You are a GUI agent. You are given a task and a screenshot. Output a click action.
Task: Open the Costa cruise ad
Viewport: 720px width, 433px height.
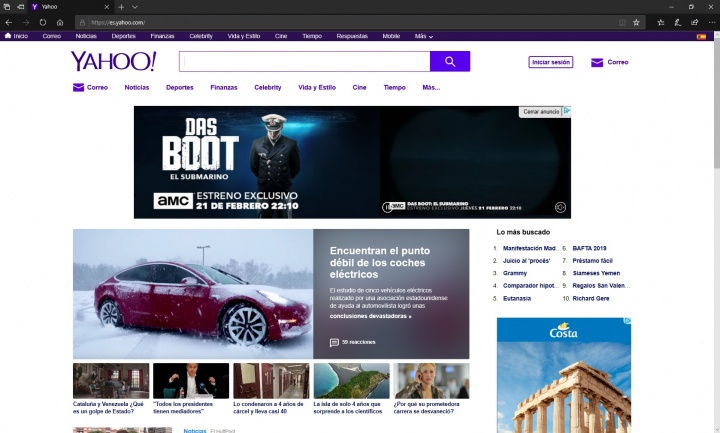pos(564,375)
